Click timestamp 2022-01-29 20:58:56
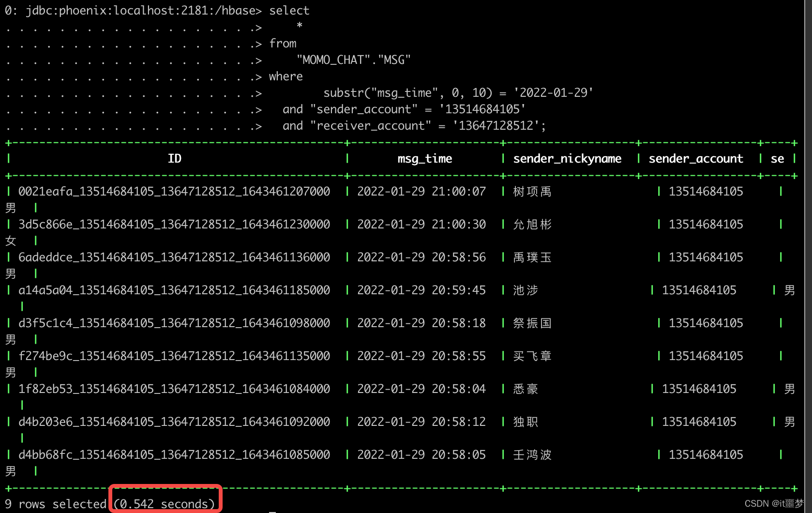Viewport: 812px width, 513px height. coord(421,257)
